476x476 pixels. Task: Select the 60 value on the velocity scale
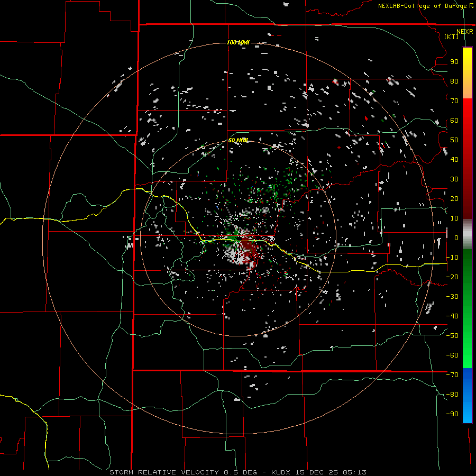point(454,121)
